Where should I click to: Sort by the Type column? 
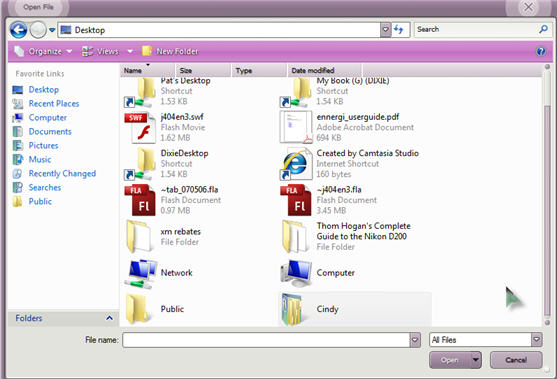point(259,70)
